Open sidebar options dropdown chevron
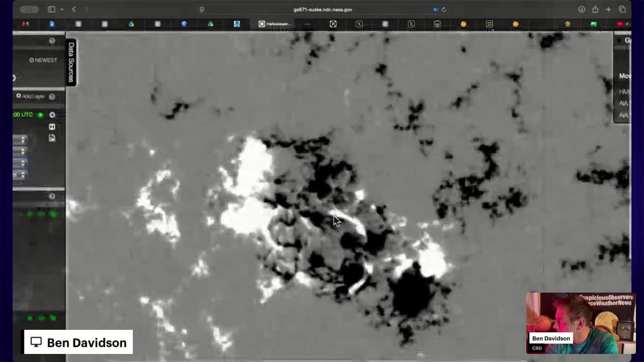644x362 pixels. click(x=62, y=10)
